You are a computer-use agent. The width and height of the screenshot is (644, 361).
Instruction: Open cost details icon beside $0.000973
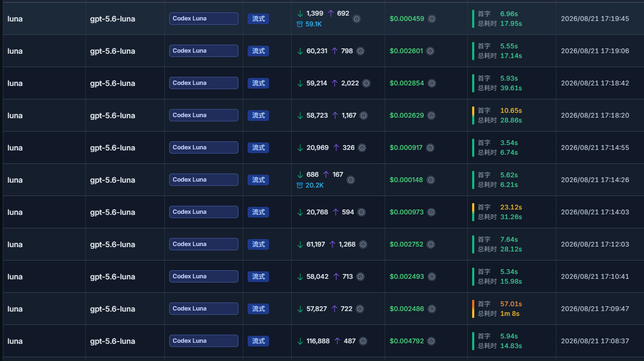[x=431, y=212]
